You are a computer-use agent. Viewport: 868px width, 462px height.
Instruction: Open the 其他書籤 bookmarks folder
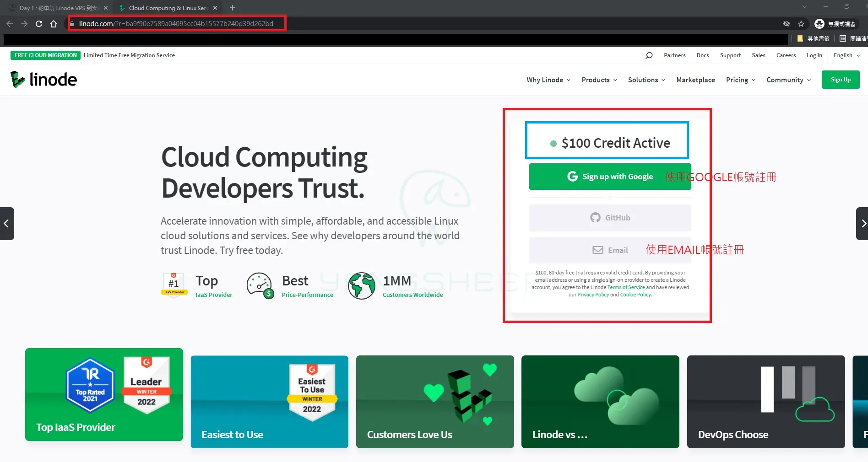click(814, 39)
